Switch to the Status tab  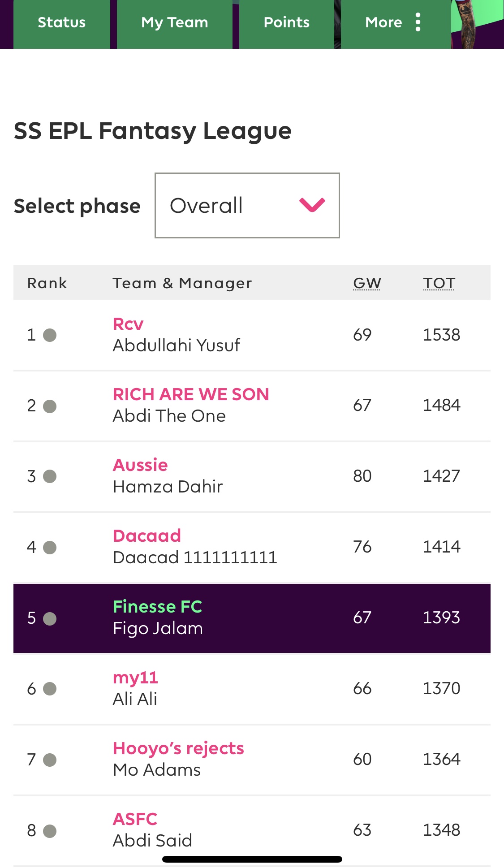[x=62, y=23]
